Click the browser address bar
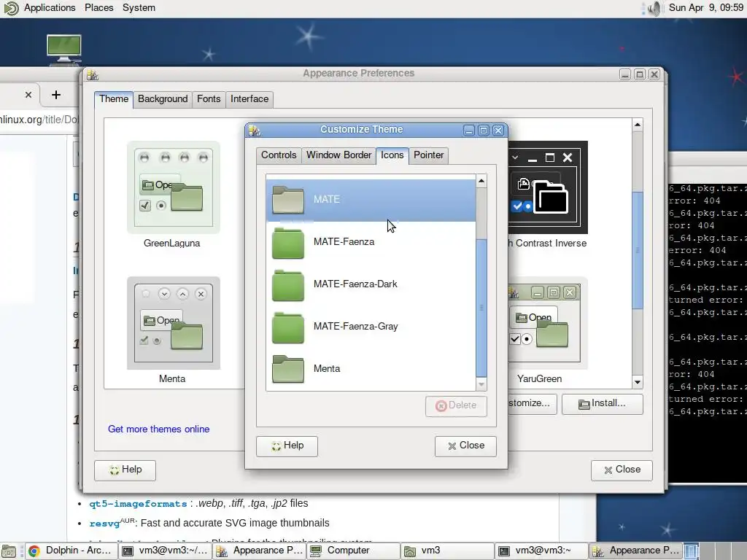 coord(39,120)
